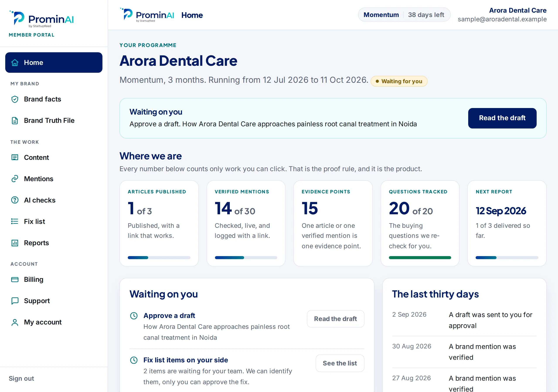Click the Articles published progress bar
The height and width of the screenshot is (392, 558).
pos(159,257)
